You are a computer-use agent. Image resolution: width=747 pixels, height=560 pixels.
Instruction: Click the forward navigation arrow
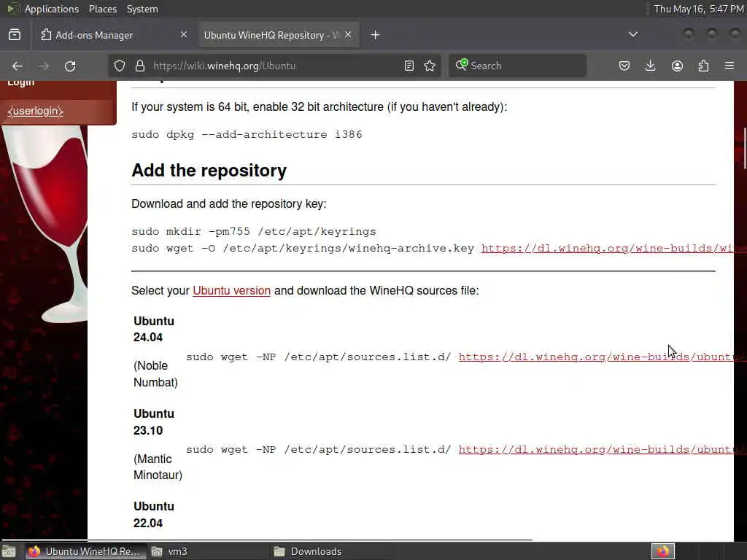44,66
